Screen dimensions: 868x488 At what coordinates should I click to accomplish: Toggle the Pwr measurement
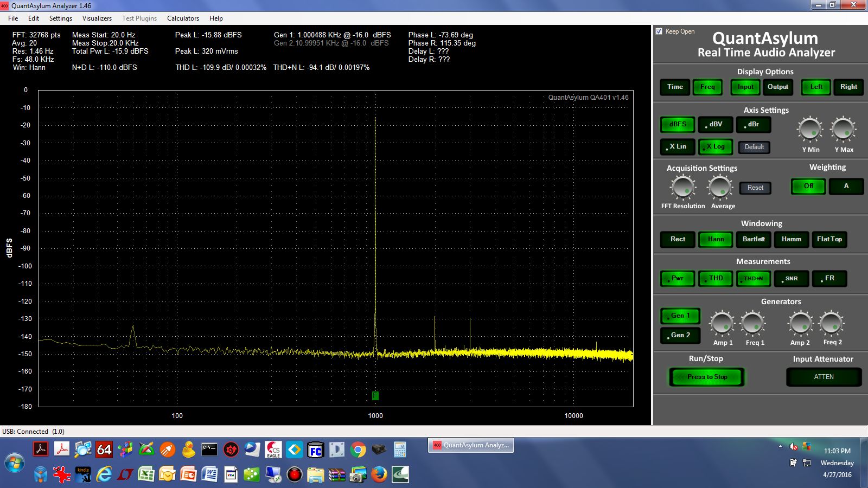(678, 278)
